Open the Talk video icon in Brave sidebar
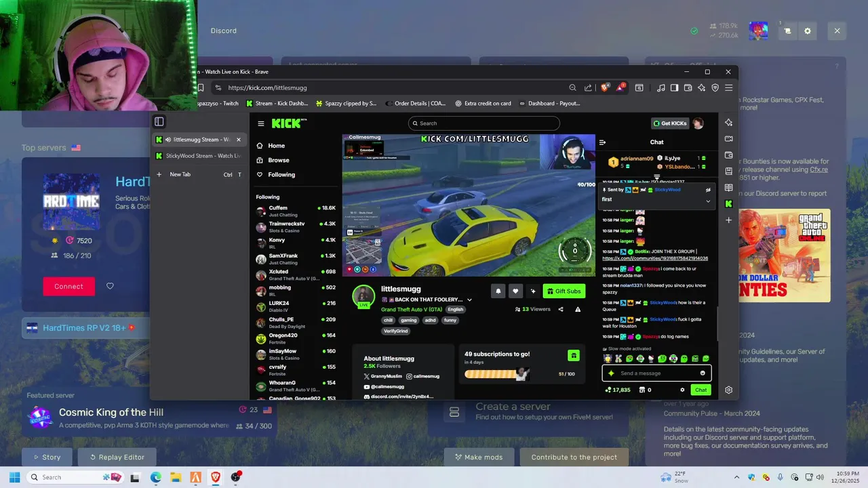The height and width of the screenshot is (488, 868). 728,138
